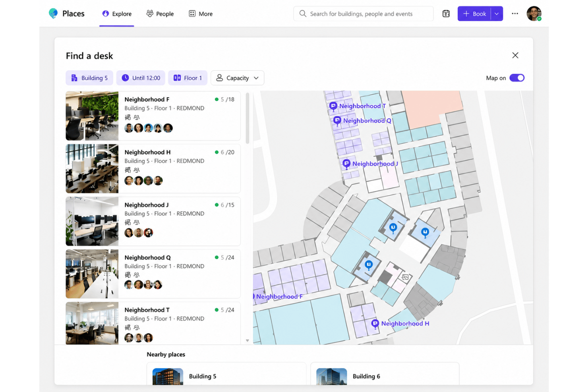Click the Until 12:00 time filter
Viewport: 588px width, 392px height.
coord(141,78)
